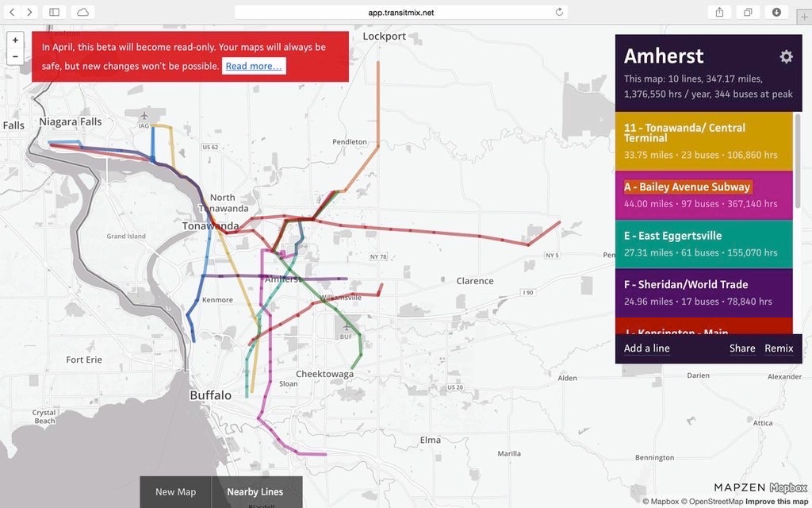Click the Cheektowaga label on map

[x=324, y=374]
